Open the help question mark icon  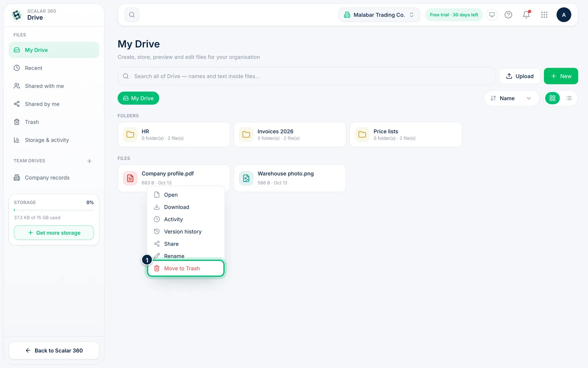[508, 15]
